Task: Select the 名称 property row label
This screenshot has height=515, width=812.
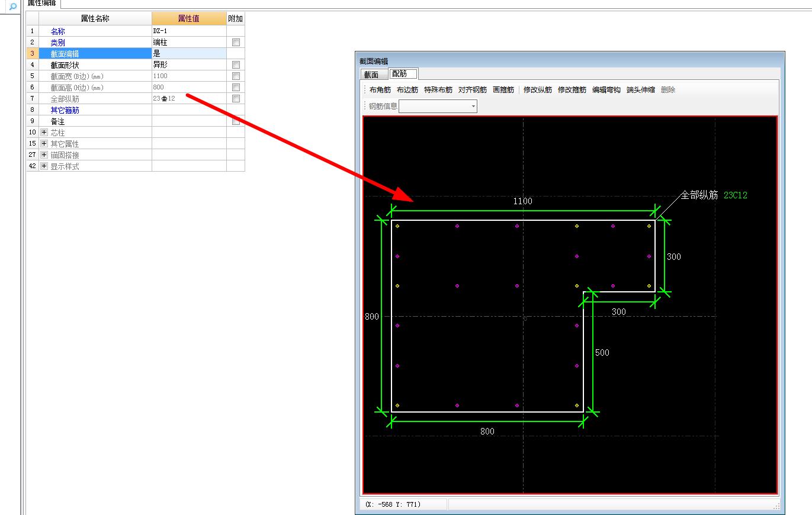Action: [x=57, y=31]
